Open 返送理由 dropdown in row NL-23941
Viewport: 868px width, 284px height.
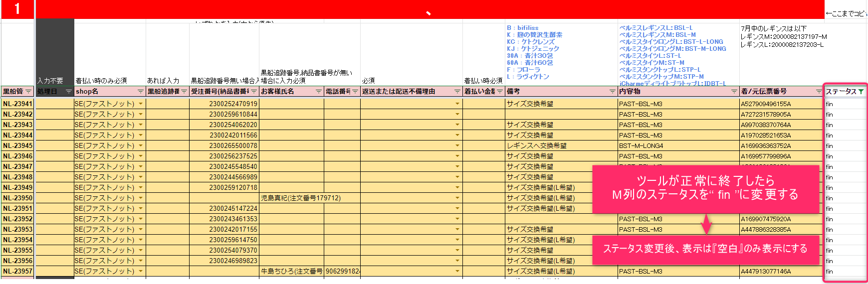point(457,104)
